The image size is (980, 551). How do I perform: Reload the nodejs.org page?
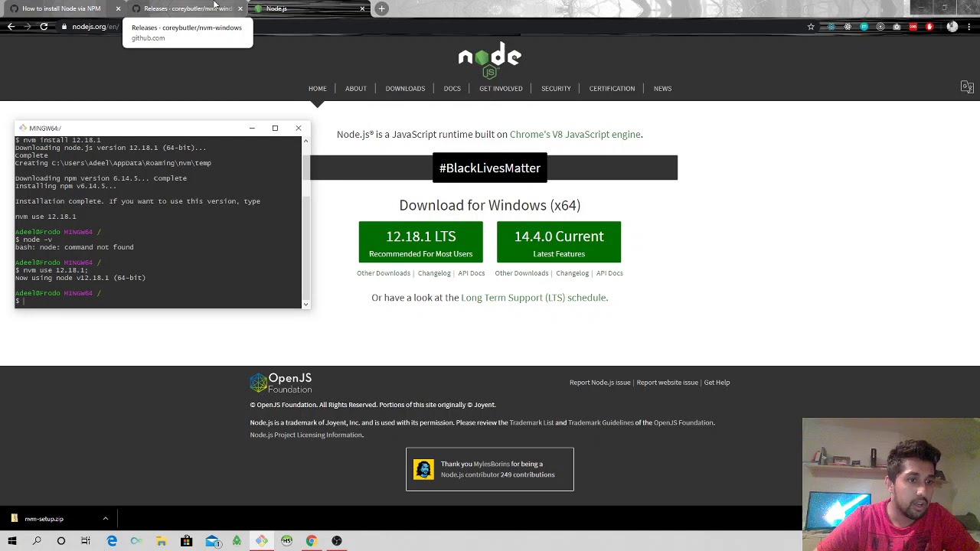click(44, 27)
